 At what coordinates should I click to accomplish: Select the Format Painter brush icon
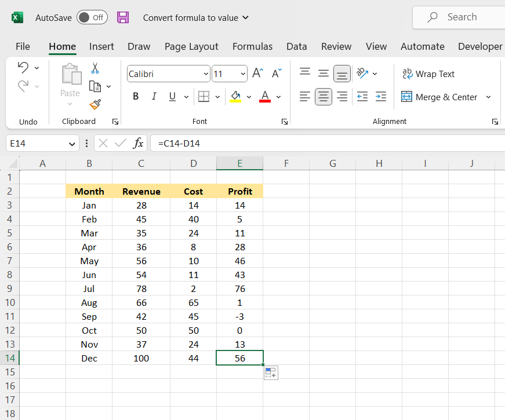pyautogui.click(x=95, y=104)
